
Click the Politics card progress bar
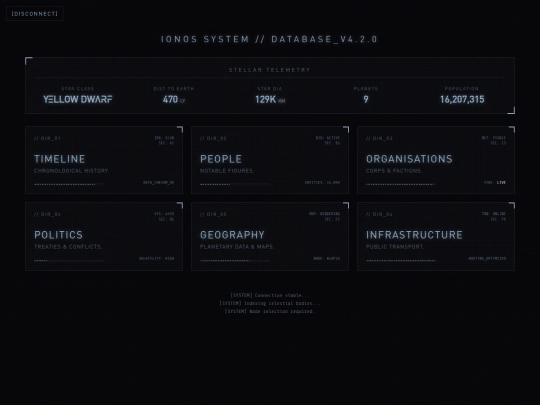pyautogui.click(x=69, y=261)
